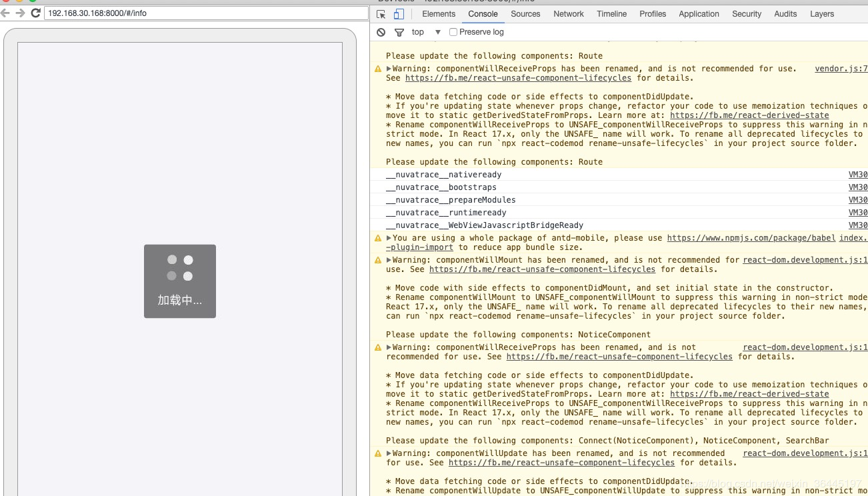Follow the react-unsafe-component-lifecycles link in componentWillUpdate warning
Screen dimensions: 868x496
tap(561, 463)
